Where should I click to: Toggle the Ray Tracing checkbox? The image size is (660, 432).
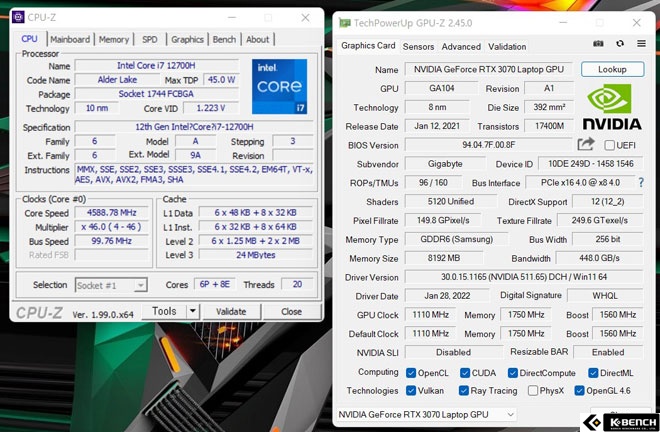point(463,391)
